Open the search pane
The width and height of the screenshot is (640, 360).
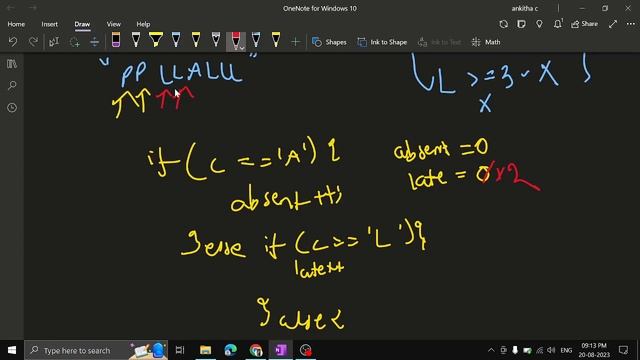pyautogui.click(x=12, y=86)
